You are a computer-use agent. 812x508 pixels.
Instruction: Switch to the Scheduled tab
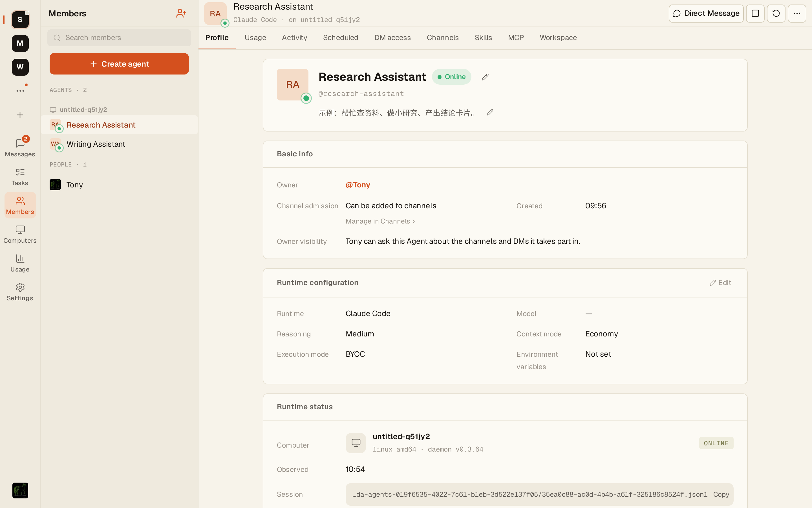341,38
